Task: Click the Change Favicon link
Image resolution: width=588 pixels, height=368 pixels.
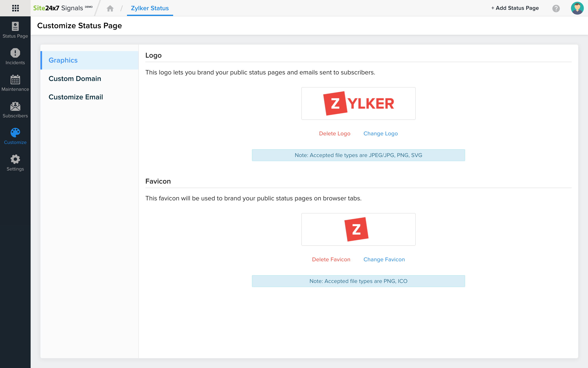Action: [x=384, y=259]
